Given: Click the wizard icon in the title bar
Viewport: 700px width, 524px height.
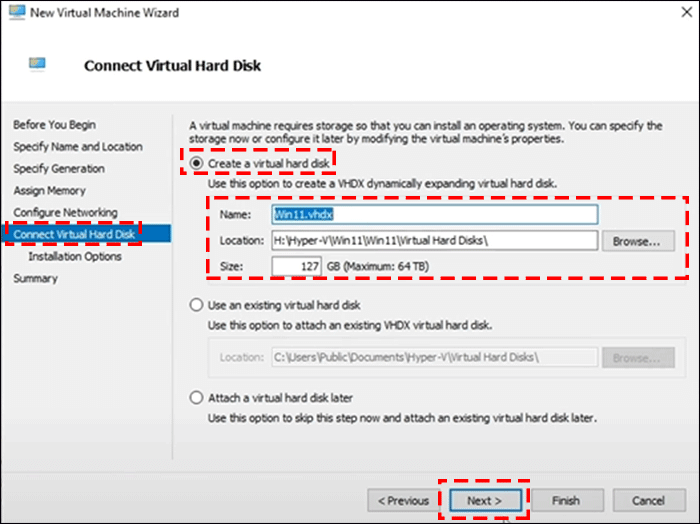Looking at the screenshot, I should [15, 11].
